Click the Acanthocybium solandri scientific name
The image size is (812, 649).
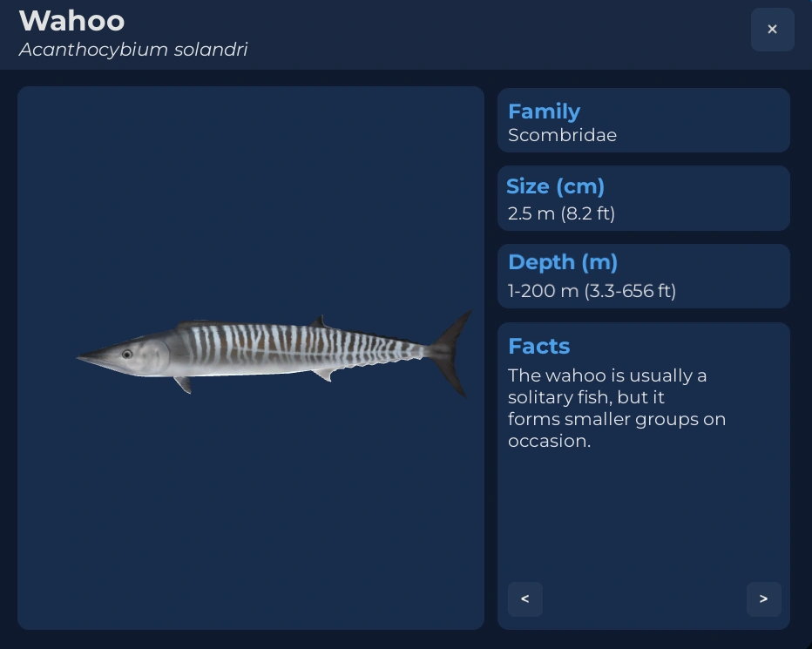tap(133, 50)
